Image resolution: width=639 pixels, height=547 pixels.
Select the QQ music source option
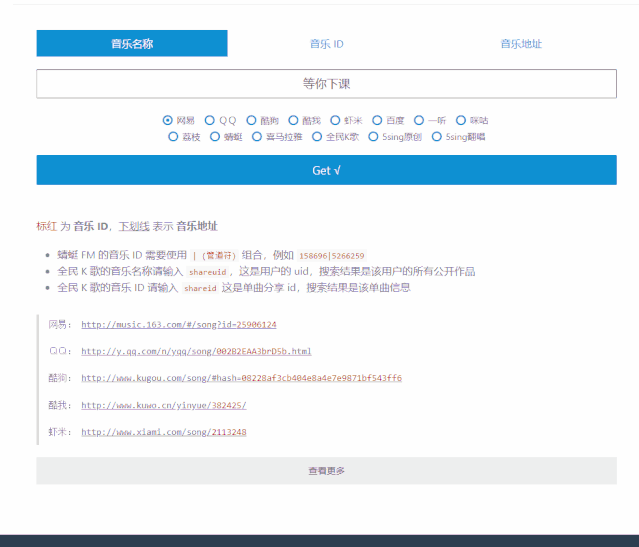(x=210, y=121)
